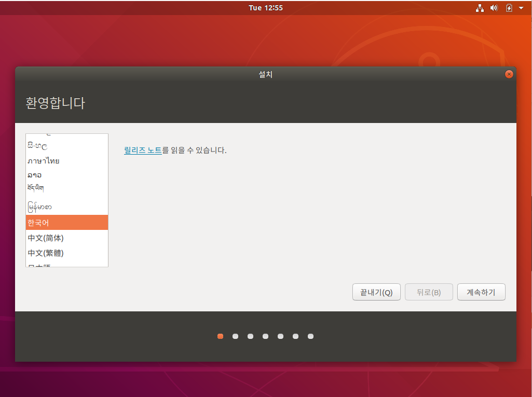Select 中文(繁體) in the language list
The height and width of the screenshot is (397, 532).
coord(67,253)
